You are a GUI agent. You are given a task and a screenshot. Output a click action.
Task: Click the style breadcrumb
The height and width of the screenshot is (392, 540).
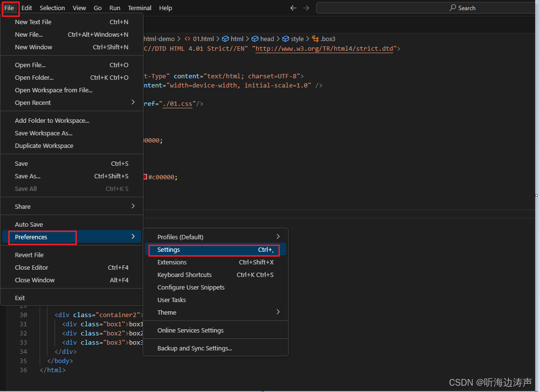pyautogui.click(x=293, y=39)
